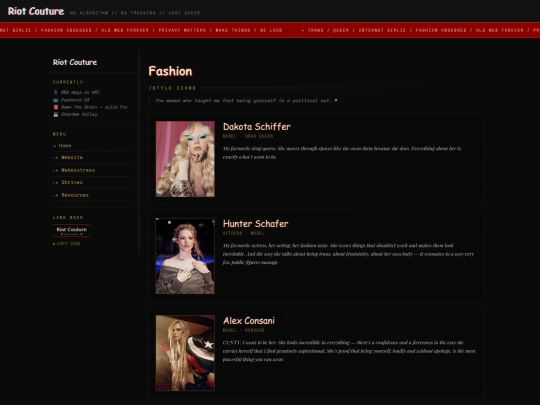This screenshot has height=405, width=540.
Task: Open Hunter Schafer's portrait photo
Action: point(185,256)
